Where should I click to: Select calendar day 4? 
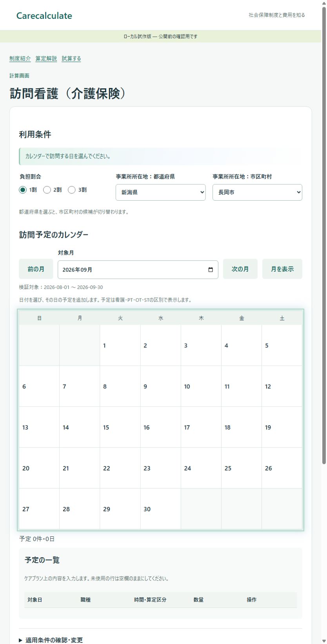[x=242, y=345]
